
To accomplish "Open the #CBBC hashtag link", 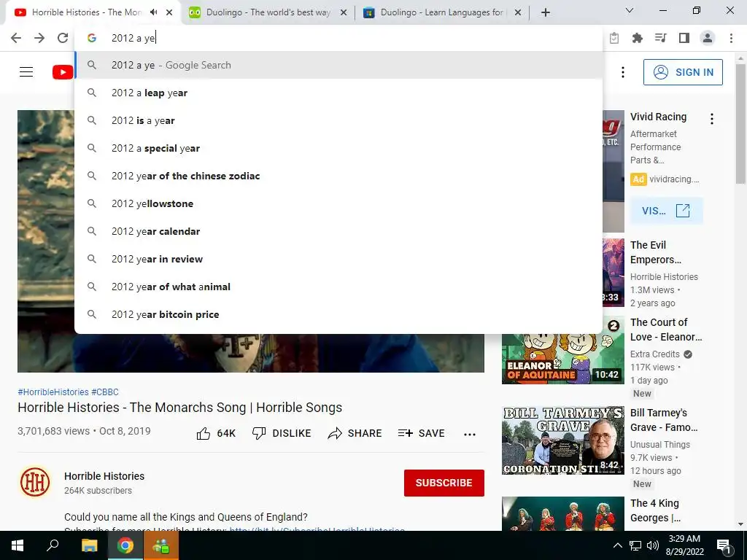I will coord(105,392).
